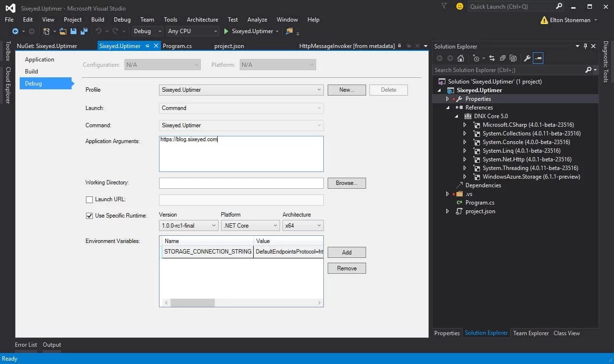Open the Profile dropdown

click(241, 90)
